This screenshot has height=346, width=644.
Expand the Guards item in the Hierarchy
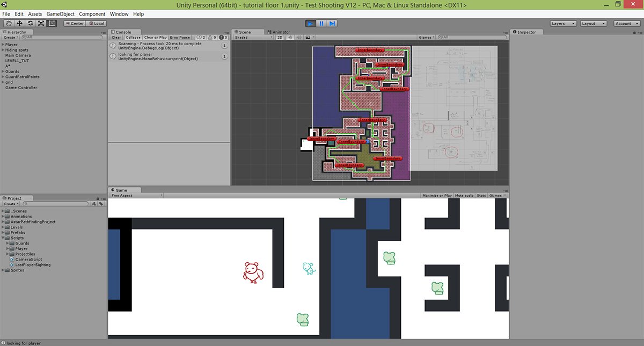pyautogui.click(x=3, y=71)
